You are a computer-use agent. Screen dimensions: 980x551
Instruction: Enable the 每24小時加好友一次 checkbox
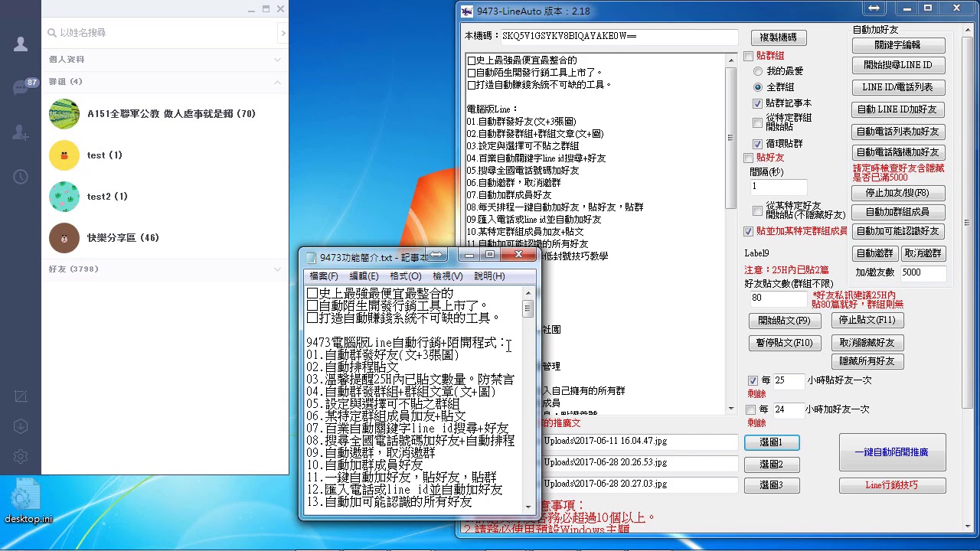(x=751, y=410)
